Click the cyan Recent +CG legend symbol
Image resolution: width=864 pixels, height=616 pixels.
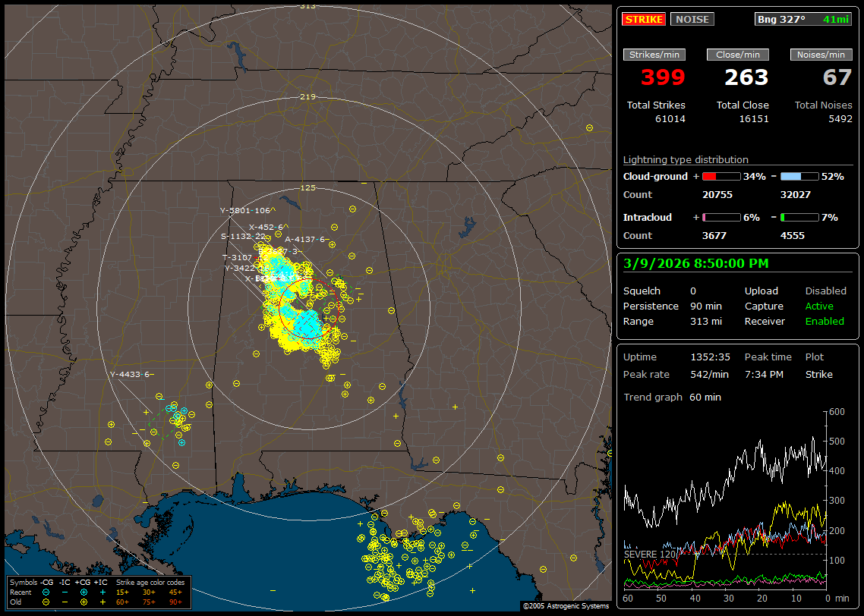pos(84,592)
